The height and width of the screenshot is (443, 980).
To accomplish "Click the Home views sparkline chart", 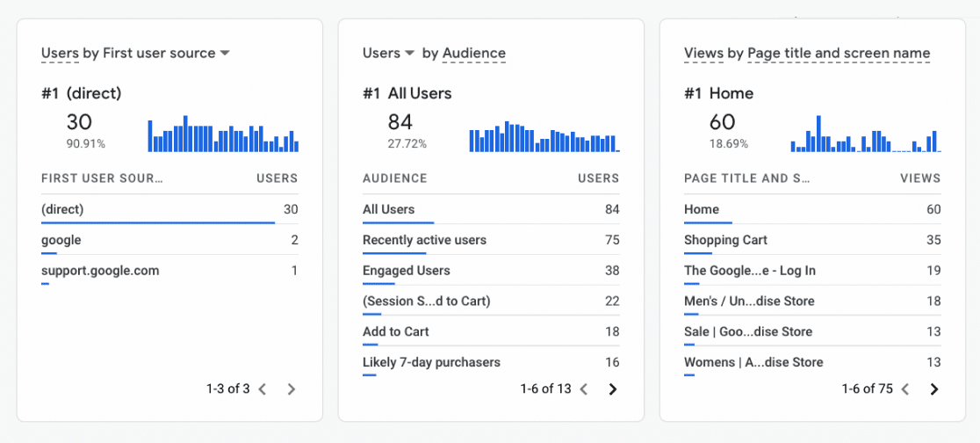I will tap(864, 134).
